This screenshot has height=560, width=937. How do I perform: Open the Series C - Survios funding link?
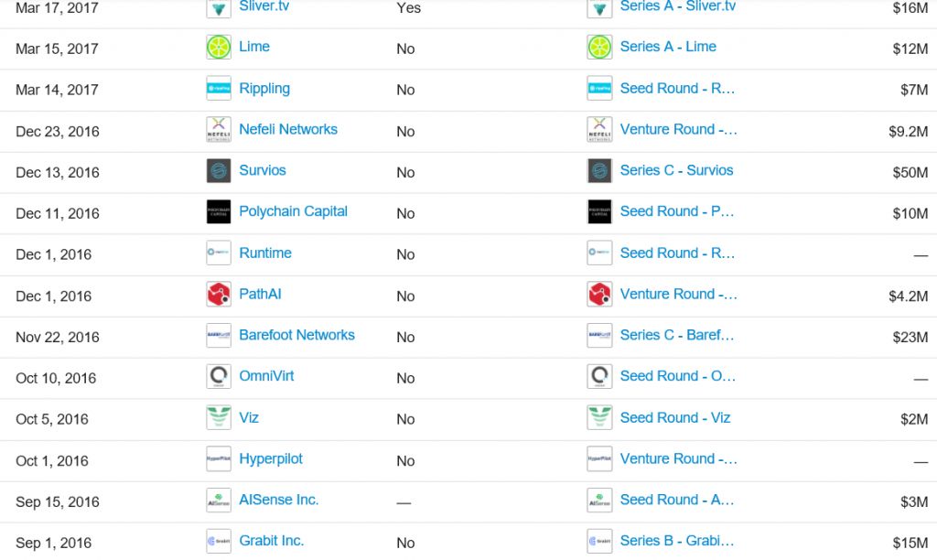(x=676, y=170)
